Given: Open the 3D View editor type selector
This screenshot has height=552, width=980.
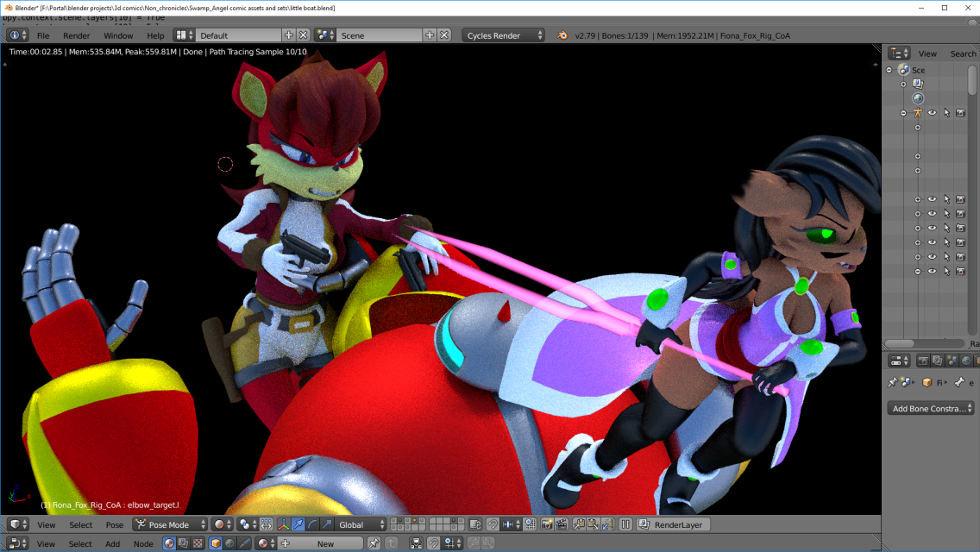Looking at the screenshot, I should (16, 524).
